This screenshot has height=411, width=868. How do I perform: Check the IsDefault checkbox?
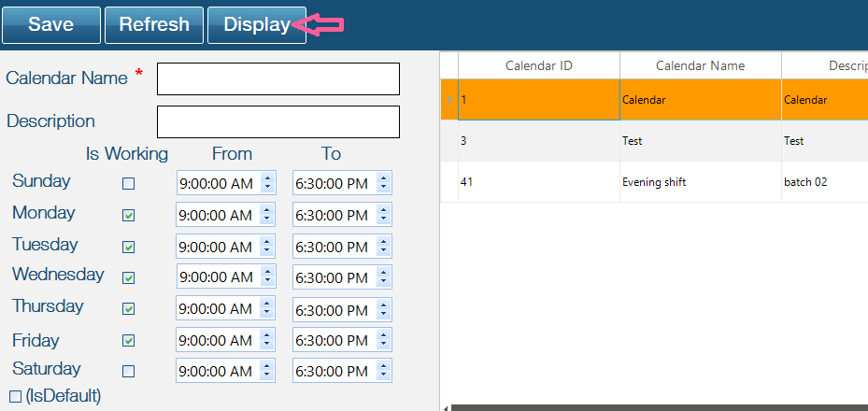pyautogui.click(x=15, y=396)
